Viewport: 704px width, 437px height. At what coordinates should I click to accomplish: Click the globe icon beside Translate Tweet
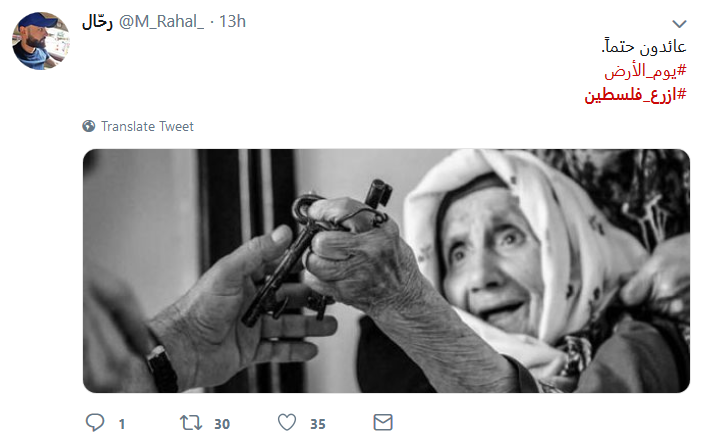(x=88, y=126)
